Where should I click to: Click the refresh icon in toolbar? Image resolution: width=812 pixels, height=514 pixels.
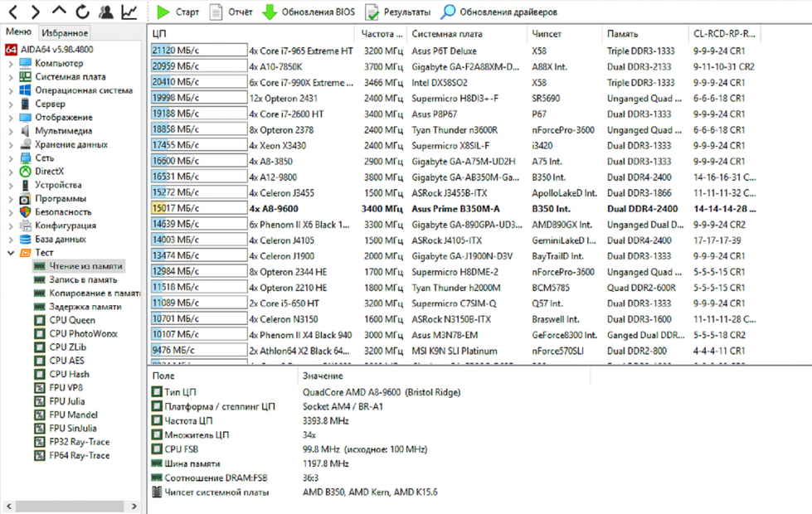click(x=82, y=12)
